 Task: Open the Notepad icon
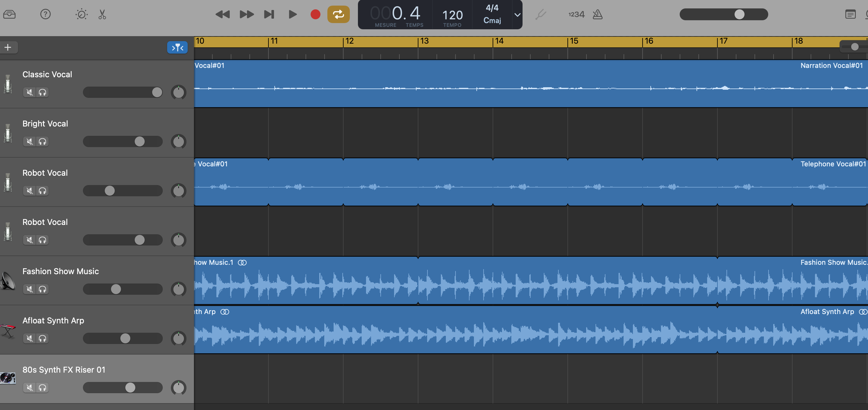click(x=850, y=14)
